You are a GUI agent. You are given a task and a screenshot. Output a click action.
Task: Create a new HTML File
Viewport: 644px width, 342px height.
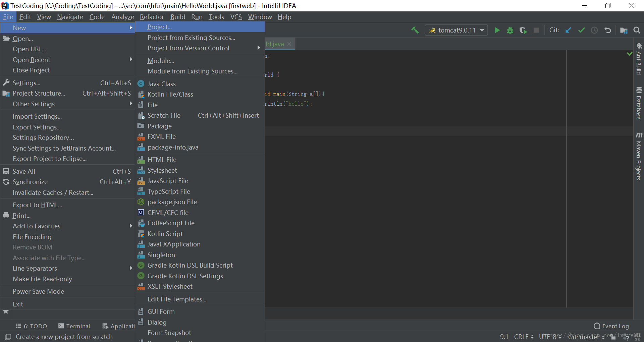[200, 160]
